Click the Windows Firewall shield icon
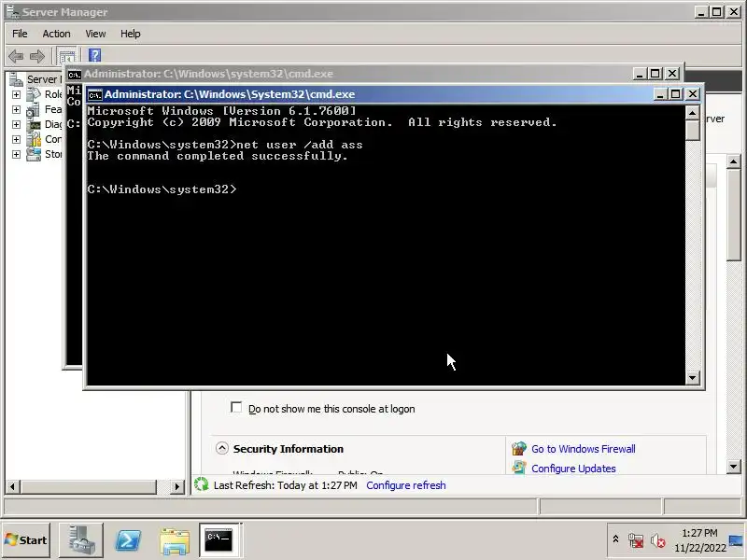 pos(519,449)
